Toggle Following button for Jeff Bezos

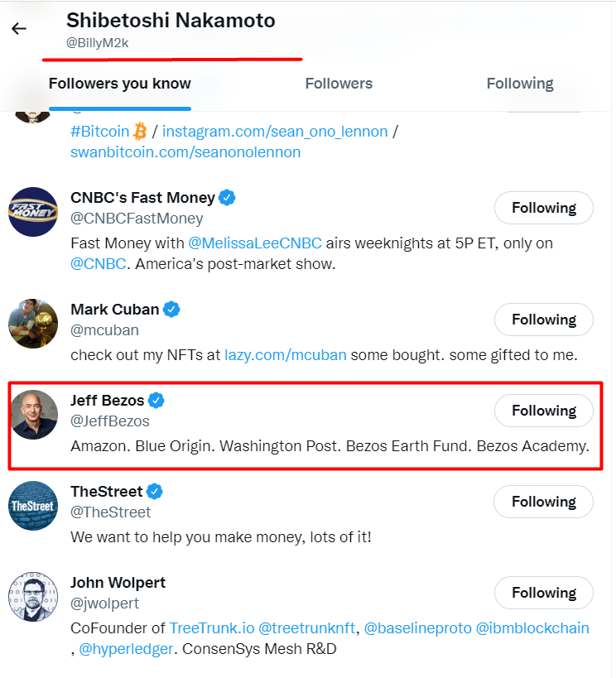pos(543,411)
